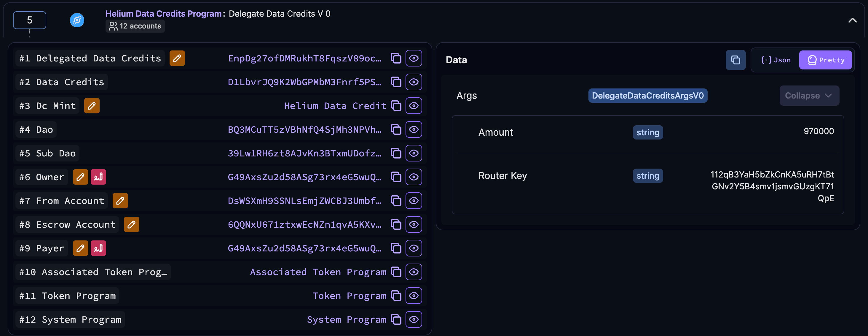Copy the instruction data in the Data panel

click(735, 60)
